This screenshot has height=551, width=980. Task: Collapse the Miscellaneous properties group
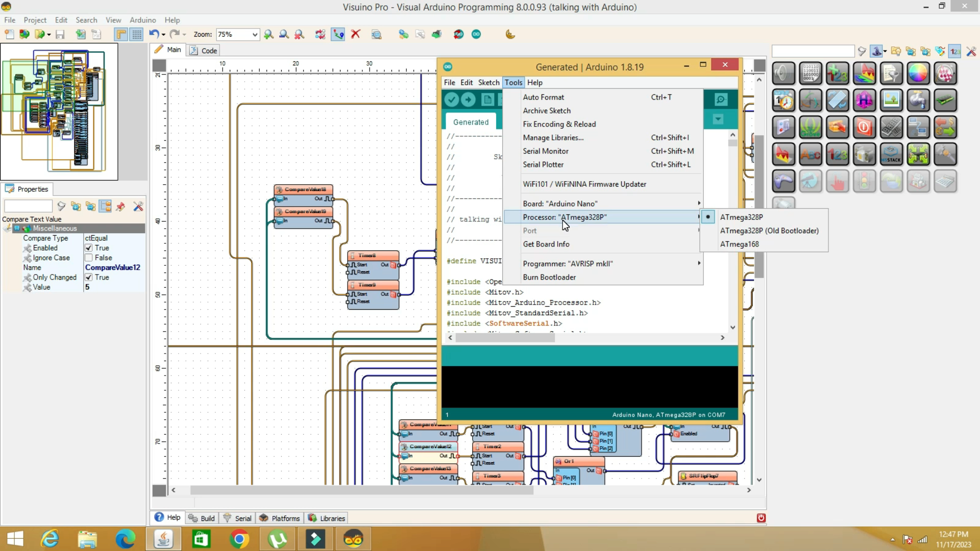click(x=17, y=228)
